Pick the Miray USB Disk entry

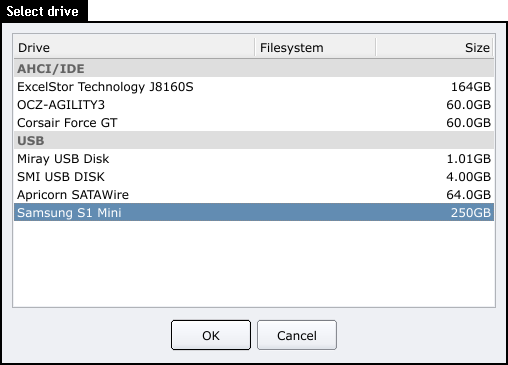[254, 159]
